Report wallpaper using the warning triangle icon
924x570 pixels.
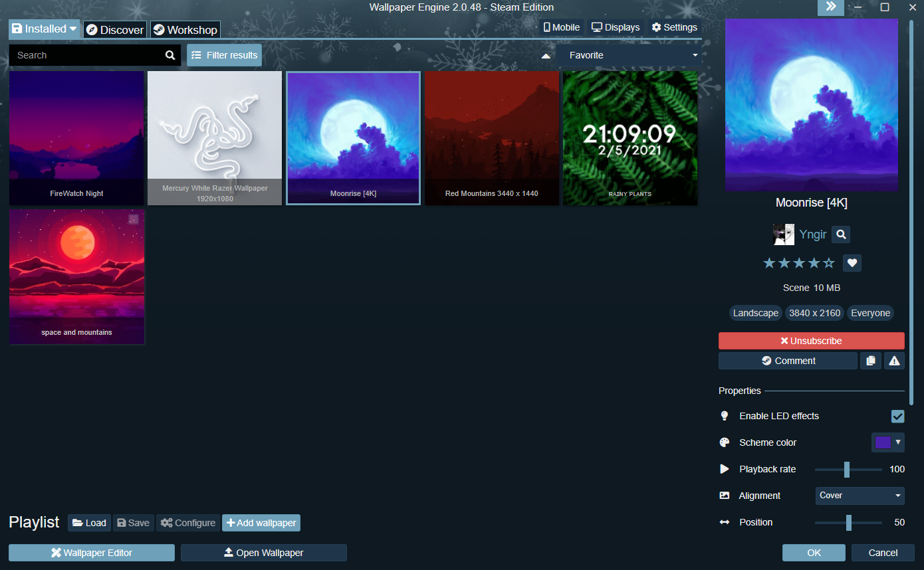894,361
